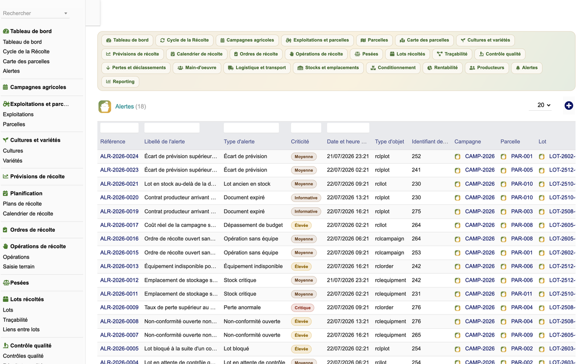
Task: Click the Lot bloqué type cell
Action: (236, 349)
